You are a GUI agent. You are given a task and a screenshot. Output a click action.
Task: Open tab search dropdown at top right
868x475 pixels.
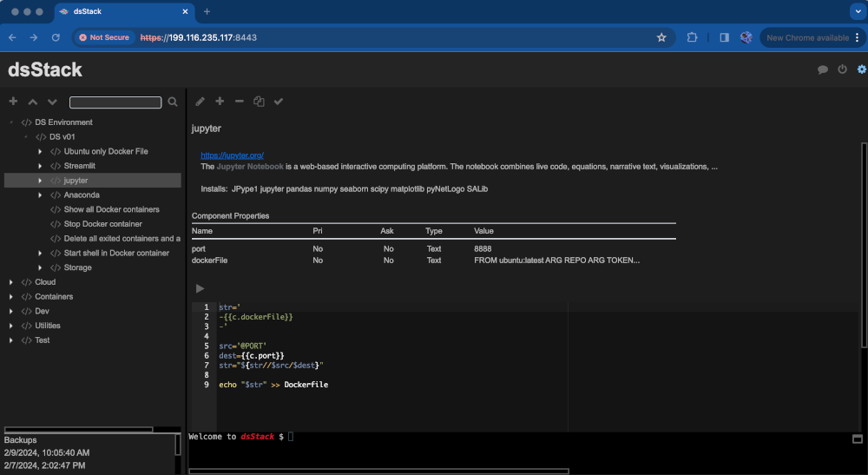point(858,11)
